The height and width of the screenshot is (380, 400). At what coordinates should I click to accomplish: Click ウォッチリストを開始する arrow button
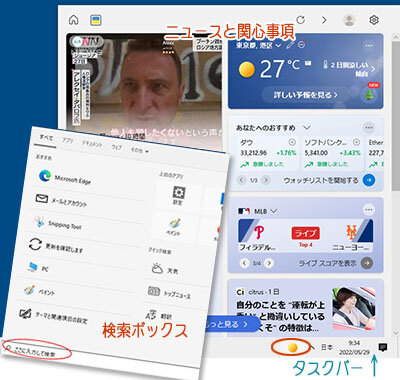(369, 180)
